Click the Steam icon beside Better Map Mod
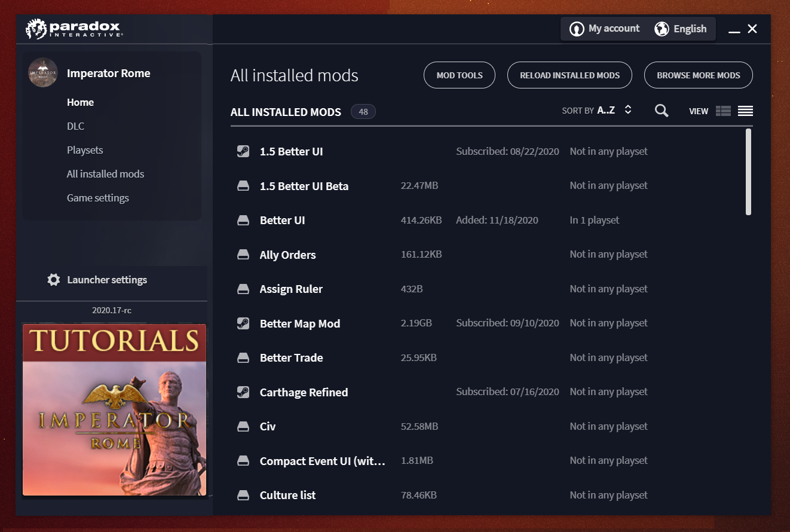790x532 pixels. [243, 323]
